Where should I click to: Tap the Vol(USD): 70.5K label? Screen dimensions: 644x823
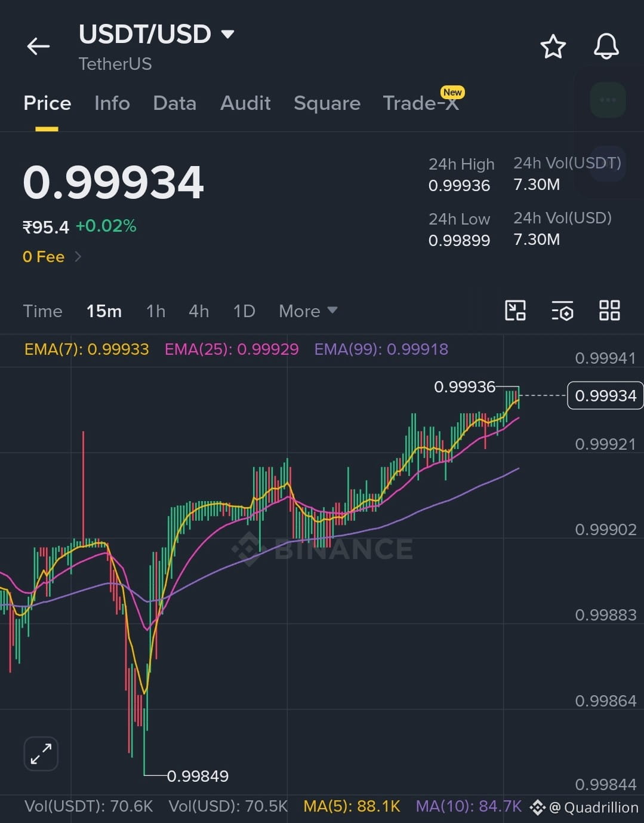228,806
